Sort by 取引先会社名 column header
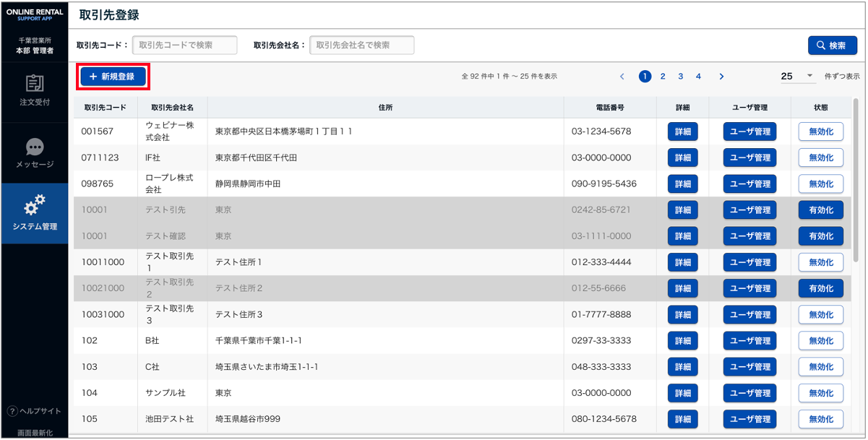Screen dimensions: 868x440 tap(172, 108)
